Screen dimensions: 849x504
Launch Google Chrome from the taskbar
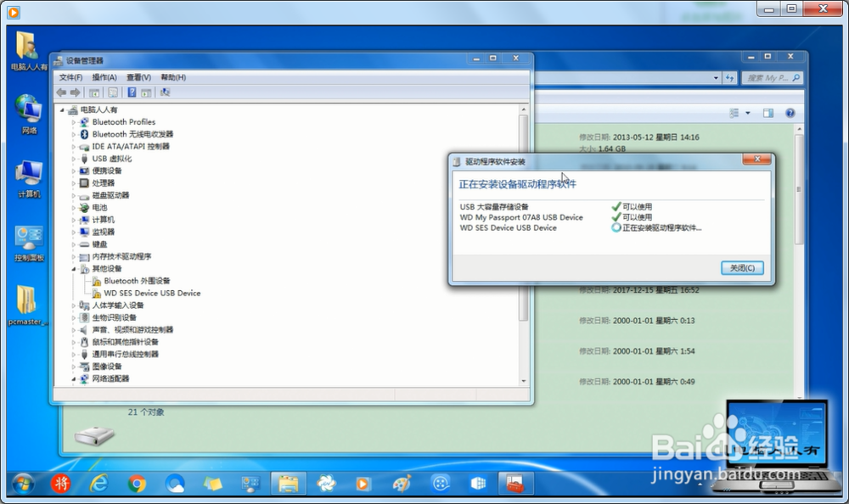click(137, 484)
